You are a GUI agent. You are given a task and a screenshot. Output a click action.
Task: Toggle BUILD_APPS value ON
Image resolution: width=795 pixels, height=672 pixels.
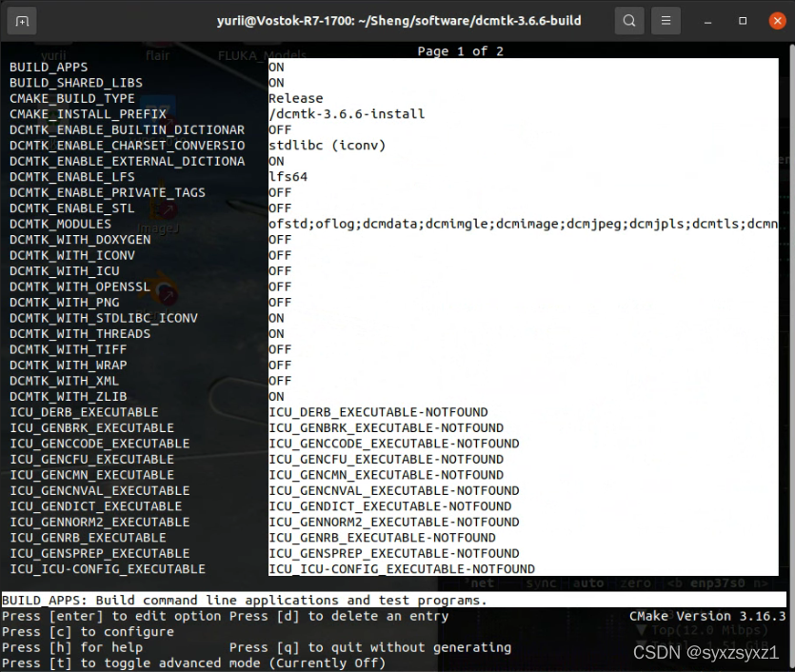pos(276,67)
